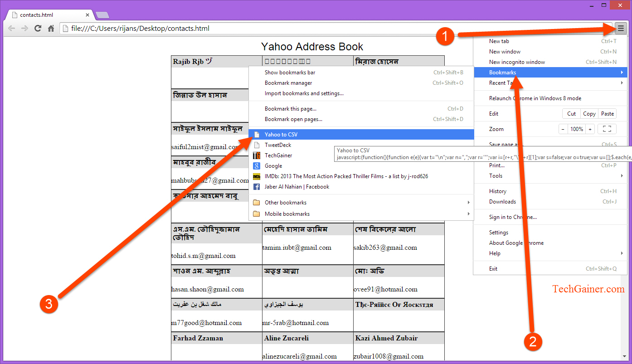Image resolution: width=632 pixels, height=364 pixels.
Task: Click the Copy edit button
Action: [589, 113]
